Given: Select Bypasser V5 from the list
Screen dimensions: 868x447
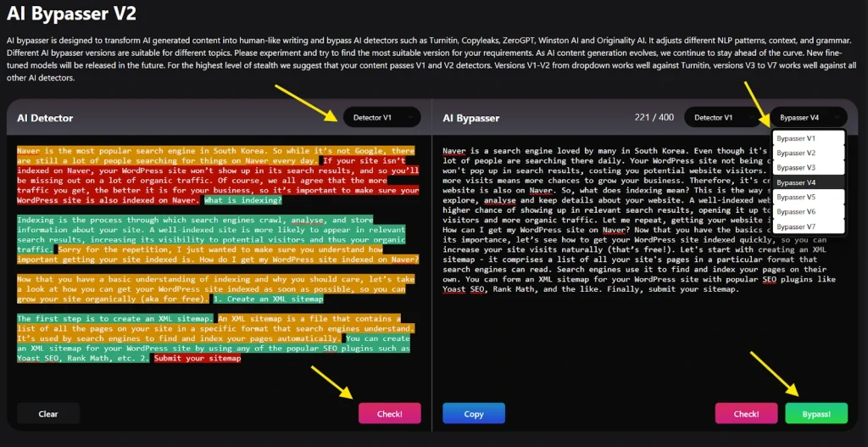Looking at the screenshot, I should [x=809, y=197].
